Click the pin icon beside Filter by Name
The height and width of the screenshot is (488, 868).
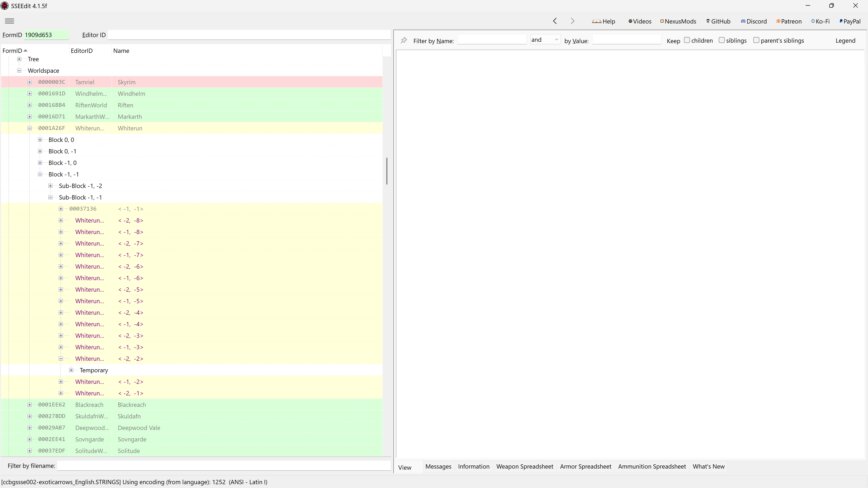pos(404,40)
